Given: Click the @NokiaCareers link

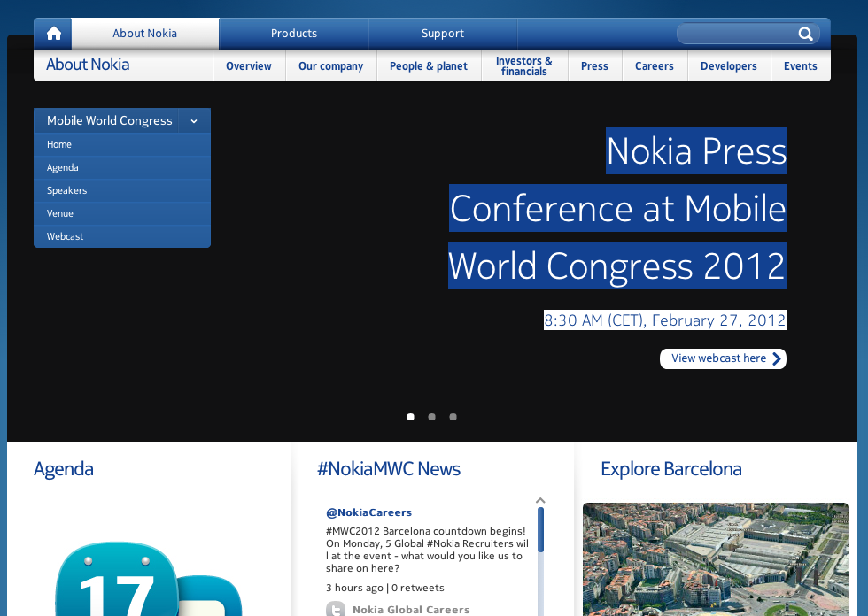Looking at the screenshot, I should pyautogui.click(x=368, y=512).
